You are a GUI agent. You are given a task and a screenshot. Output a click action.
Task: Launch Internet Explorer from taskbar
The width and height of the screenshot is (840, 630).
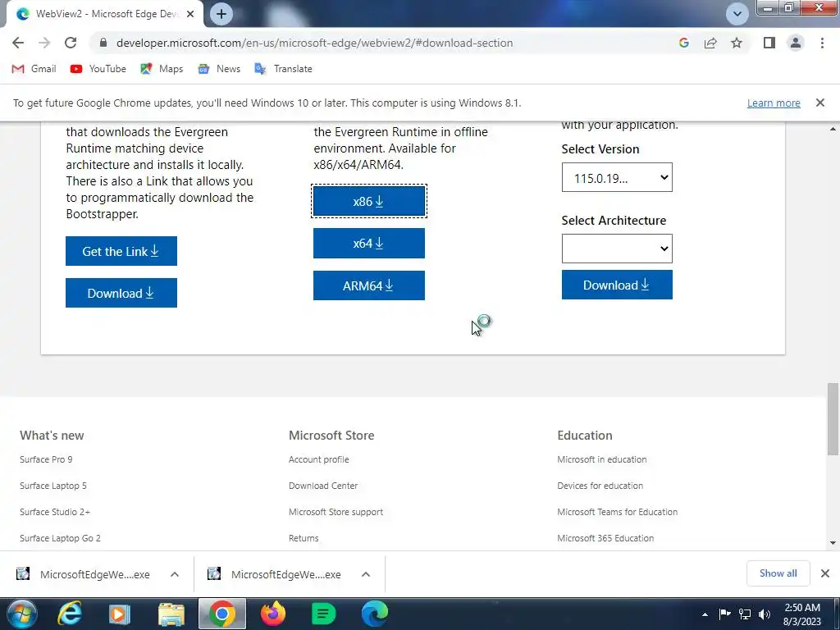point(70,614)
